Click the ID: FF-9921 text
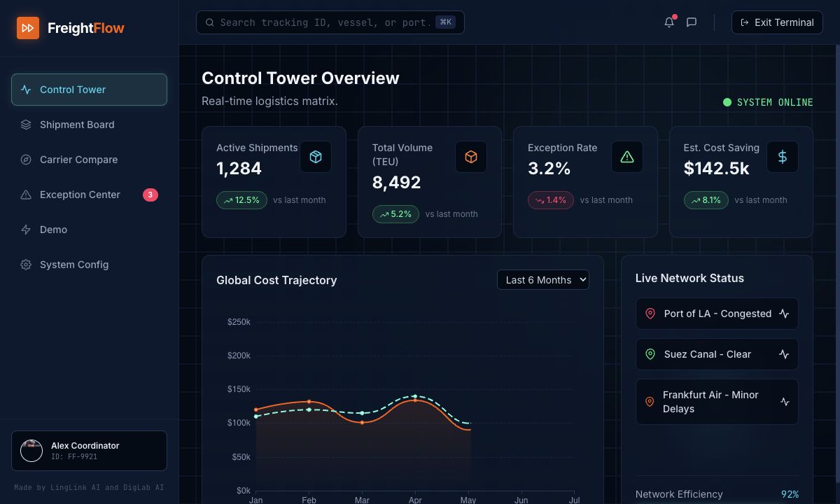Viewport: 840px width, 504px height. (74, 457)
